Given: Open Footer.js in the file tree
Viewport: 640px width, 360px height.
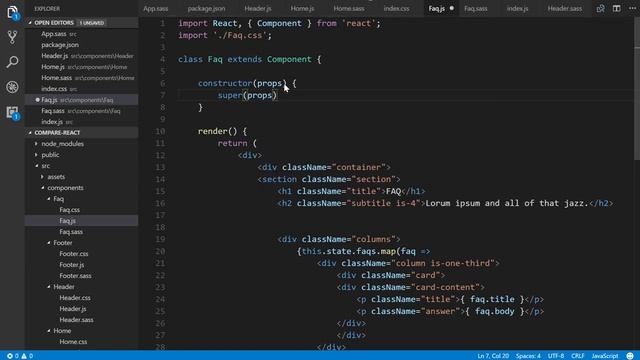Looking at the screenshot, I should pos(71,264).
